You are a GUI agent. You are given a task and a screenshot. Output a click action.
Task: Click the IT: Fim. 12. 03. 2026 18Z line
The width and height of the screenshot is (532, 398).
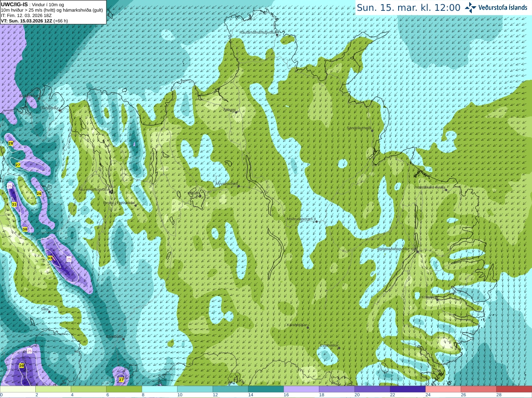[26, 15]
